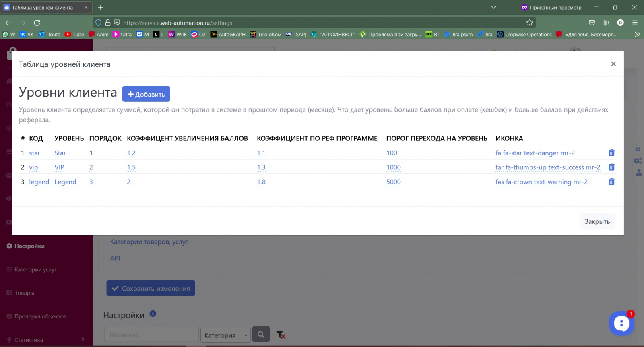
Task: Open the Jira psvm bookmark
Action: click(458, 34)
